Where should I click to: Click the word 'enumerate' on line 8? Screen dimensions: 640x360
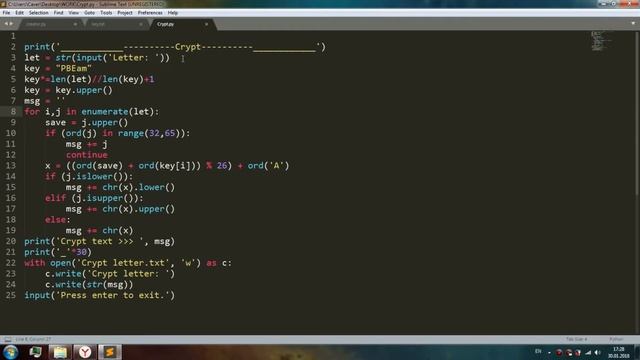[x=104, y=111]
